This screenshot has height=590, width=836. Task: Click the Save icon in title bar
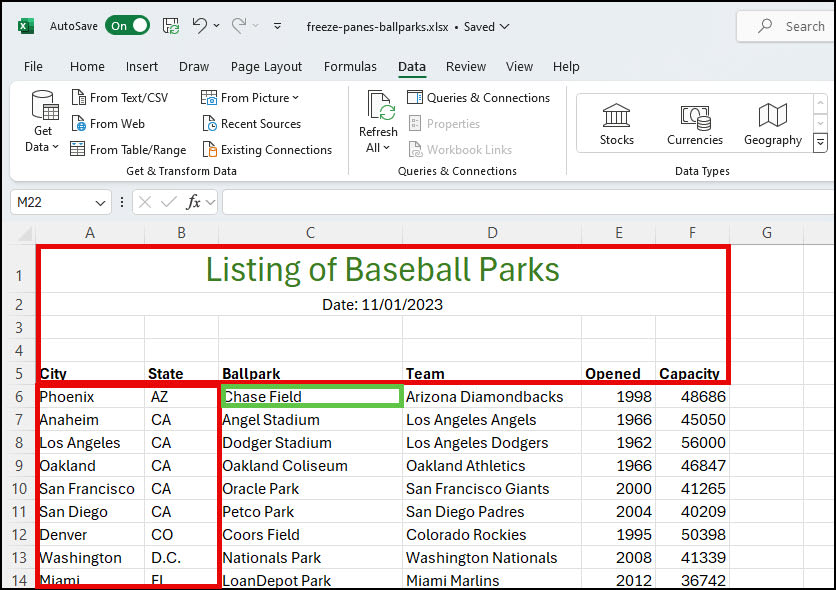click(171, 26)
